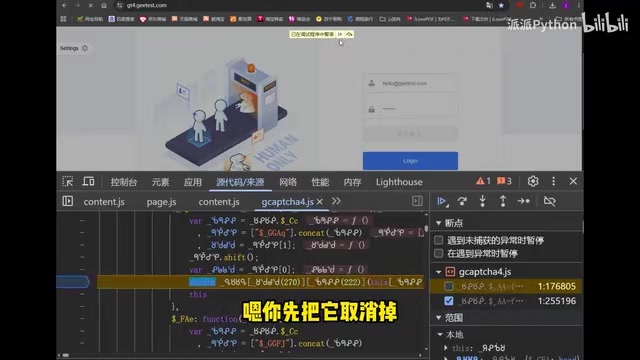
Task: Stop loading the page
Action: pyautogui.click(x=91, y=5)
